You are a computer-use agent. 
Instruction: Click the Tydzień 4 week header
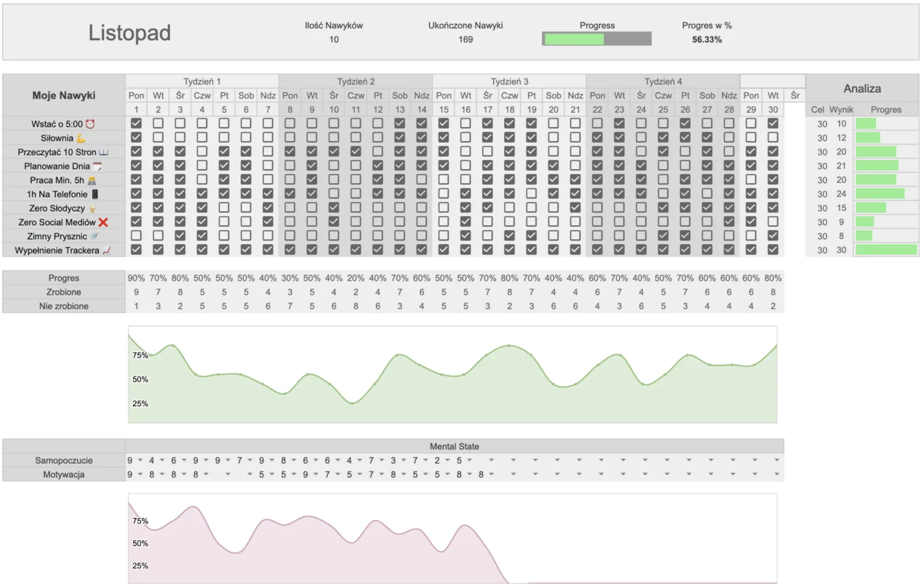click(x=663, y=81)
